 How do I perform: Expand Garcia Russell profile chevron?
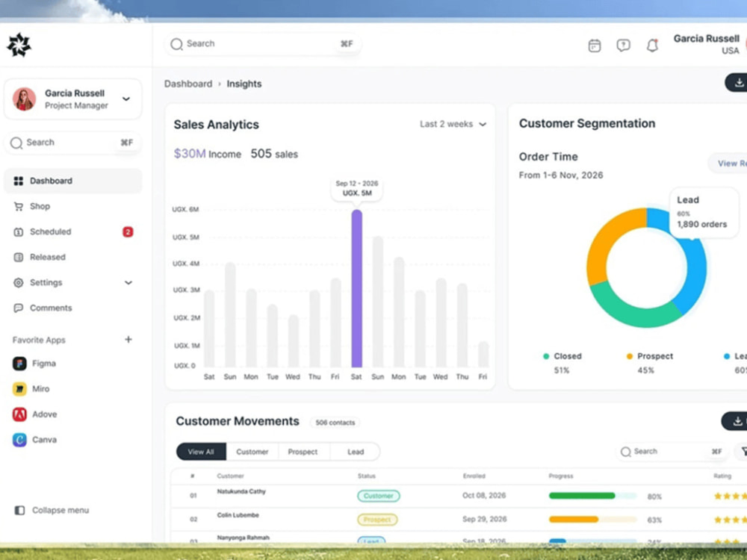point(126,99)
